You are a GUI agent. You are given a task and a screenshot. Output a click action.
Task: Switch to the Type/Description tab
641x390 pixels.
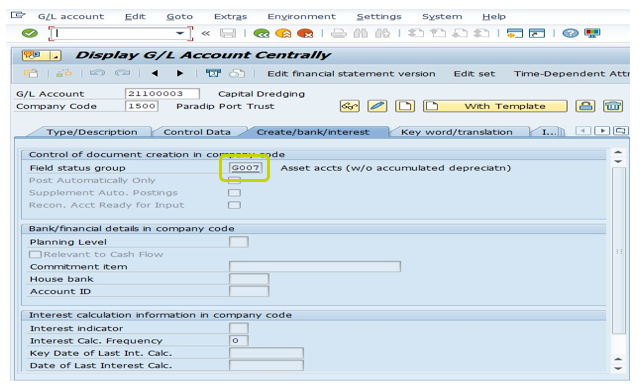pos(92,132)
